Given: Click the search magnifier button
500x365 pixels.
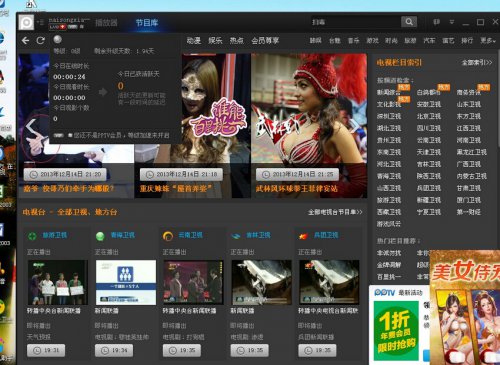Looking at the screenshot, I should pyautogui.click(x=409, y=22).
